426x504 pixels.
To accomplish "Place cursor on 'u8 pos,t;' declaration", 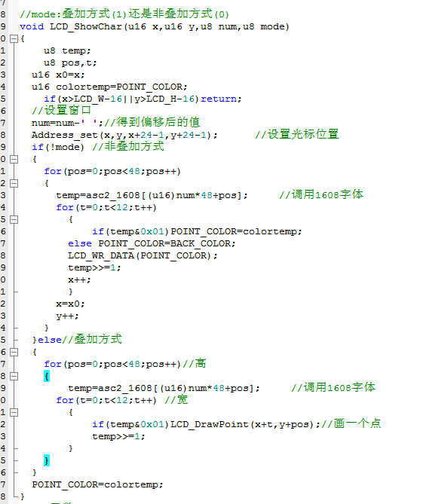I will (x=70, y=63).
